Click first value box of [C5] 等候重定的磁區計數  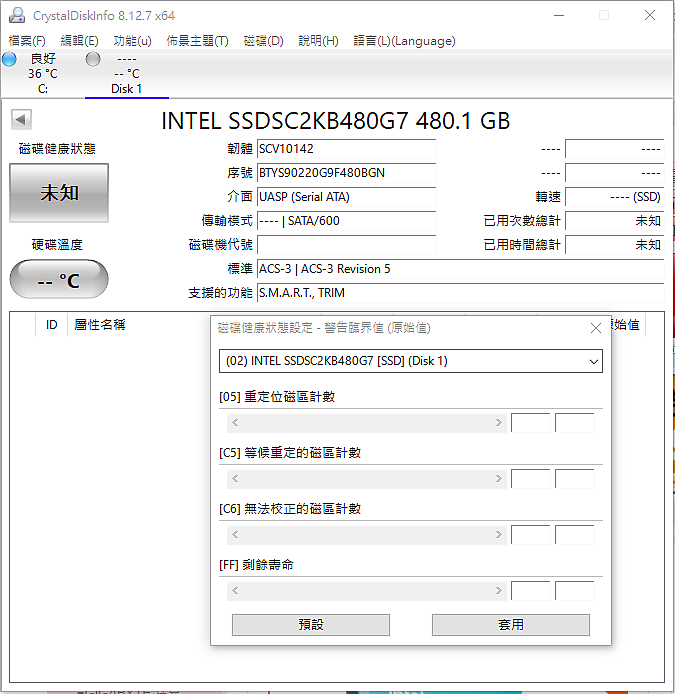click(x=531, y=478)
